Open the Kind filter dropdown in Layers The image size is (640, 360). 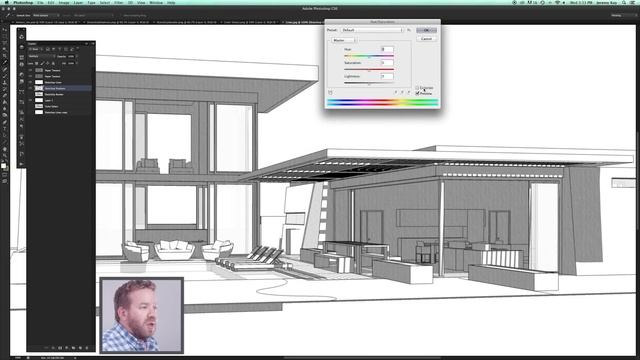tap(34, 49)
